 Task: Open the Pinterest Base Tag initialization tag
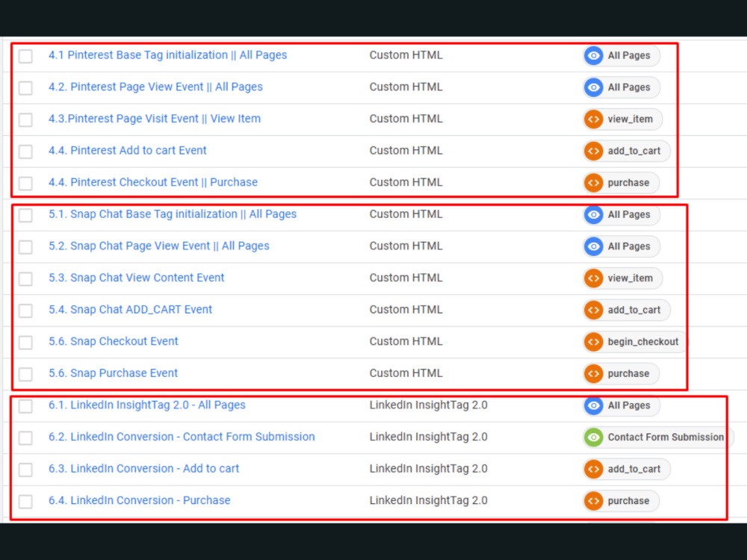167,55
